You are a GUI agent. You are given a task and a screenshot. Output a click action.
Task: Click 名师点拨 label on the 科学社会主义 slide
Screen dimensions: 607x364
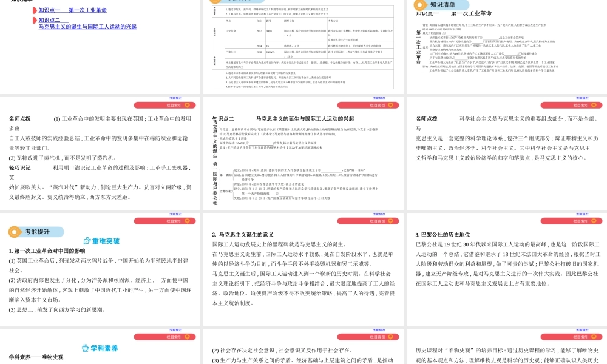click(427, 119)
